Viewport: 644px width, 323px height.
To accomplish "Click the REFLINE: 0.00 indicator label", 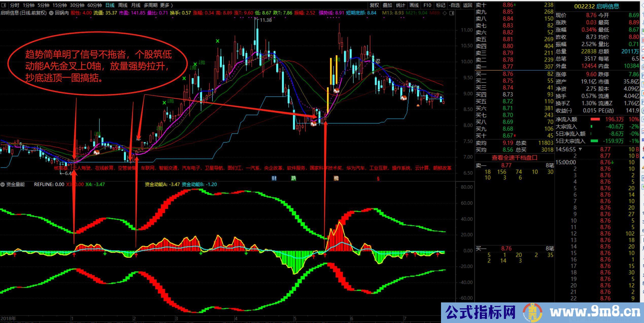I will coord(49,184).
